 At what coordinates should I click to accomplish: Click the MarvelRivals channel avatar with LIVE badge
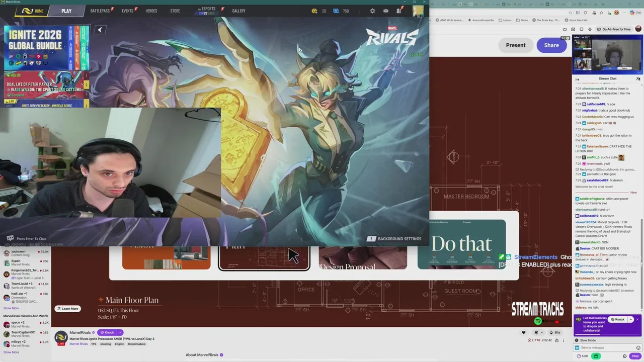click(x=61, y=338)
